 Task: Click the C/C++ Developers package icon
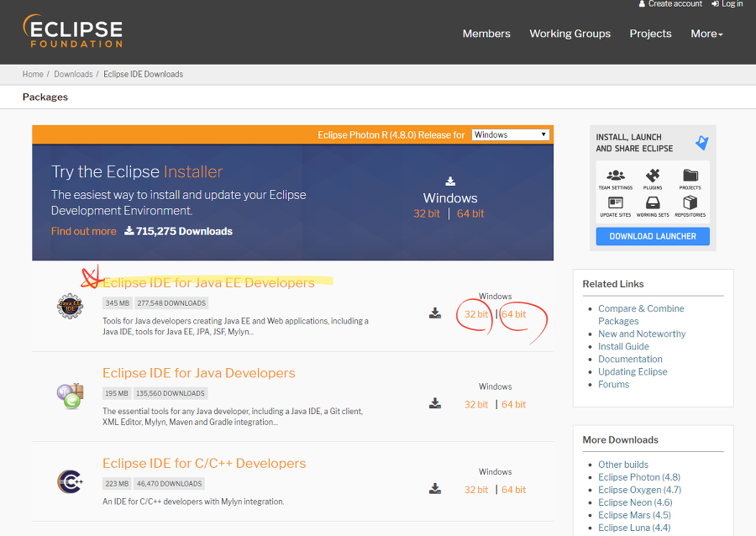pos(71,481)
